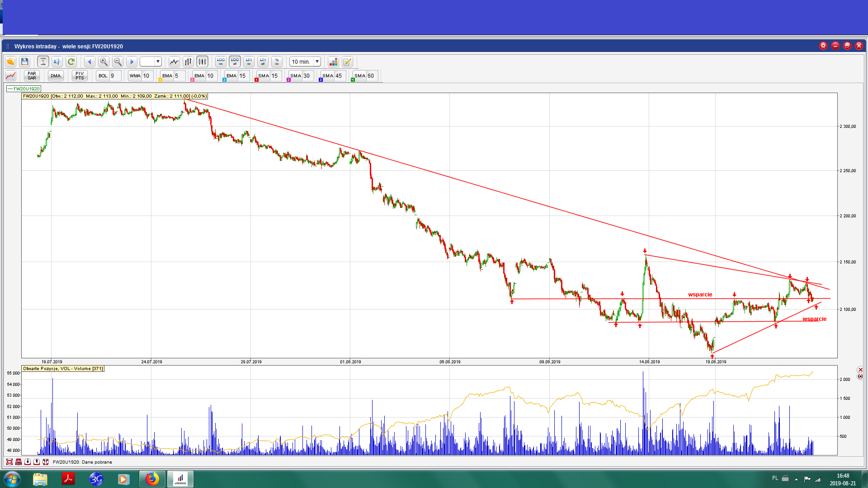868x488 pixels.
Task: Click the open folder icon in toolbar
Action: pos(10,62)
